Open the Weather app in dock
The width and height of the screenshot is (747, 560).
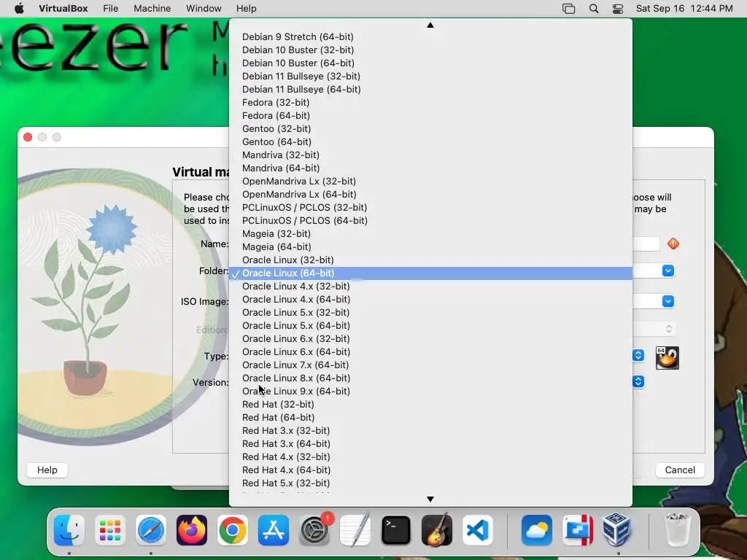[x=537, y=530]
